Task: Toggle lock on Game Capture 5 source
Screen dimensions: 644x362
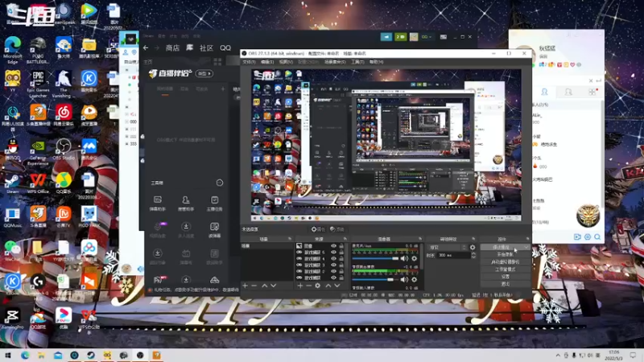Action: coord(341,253)
